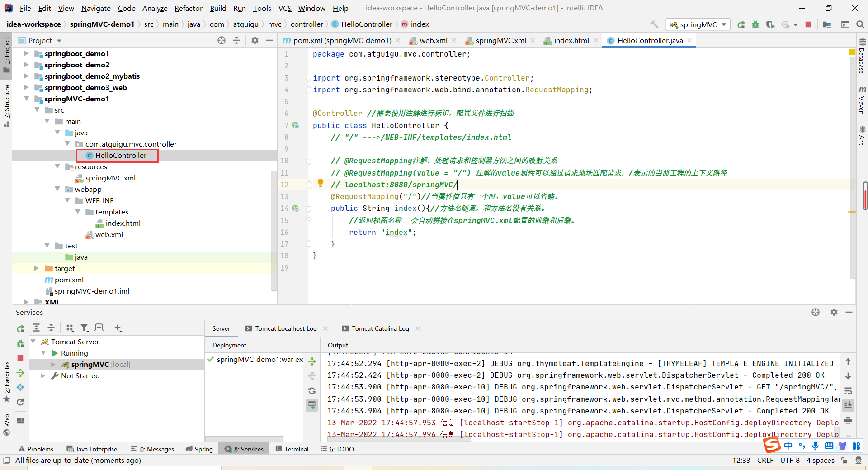The height and width of the screenshot is (470, 868).
Task: Open the Refactor menu
Action: click(189, 8)
